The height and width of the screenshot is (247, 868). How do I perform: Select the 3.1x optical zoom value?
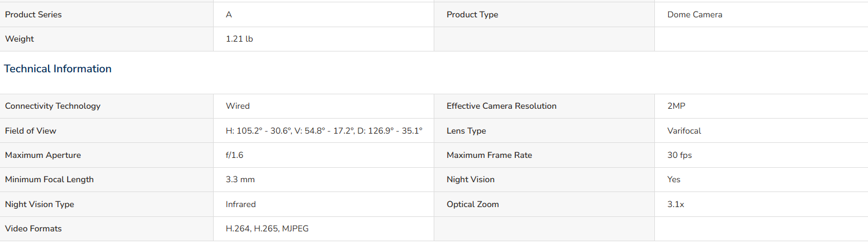click(675, 204)
